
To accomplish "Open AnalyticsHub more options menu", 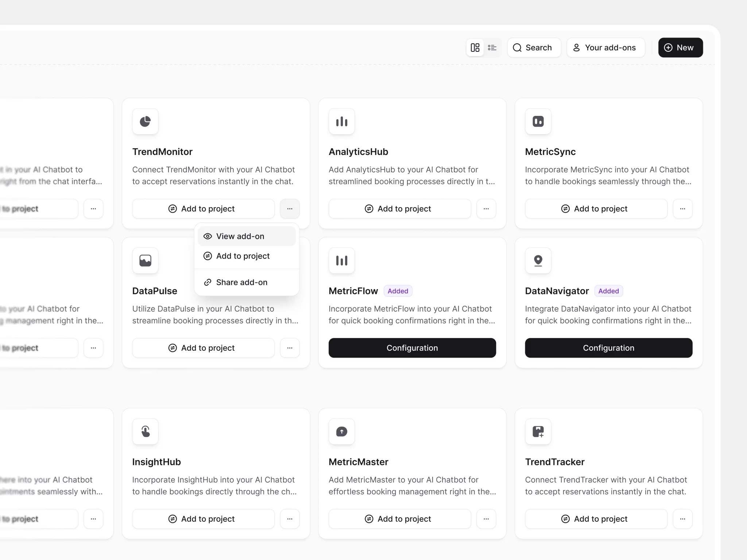I will coord(486,209).
